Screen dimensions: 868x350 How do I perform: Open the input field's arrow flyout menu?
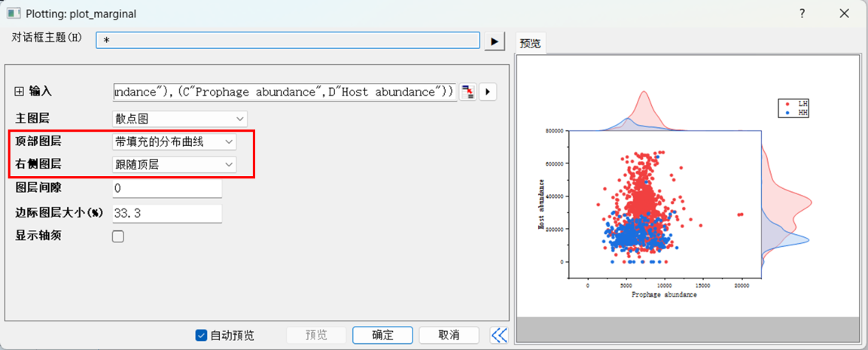point(487,91)
